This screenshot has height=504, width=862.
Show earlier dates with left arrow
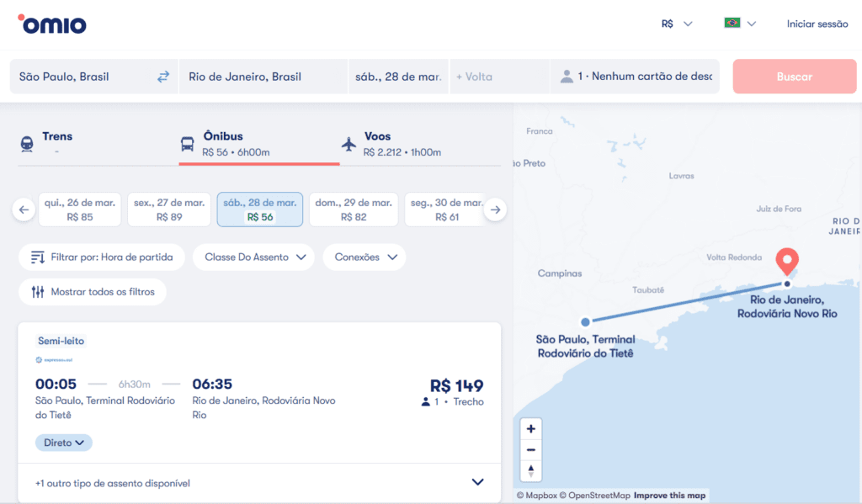click(x=24, y=210)
